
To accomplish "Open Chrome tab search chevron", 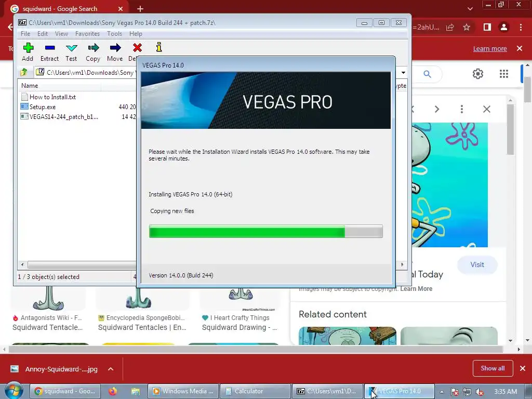I will 470,9.
